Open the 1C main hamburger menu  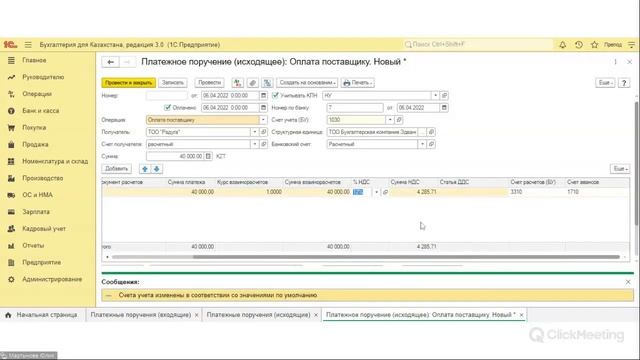click(x=28, y=44)
